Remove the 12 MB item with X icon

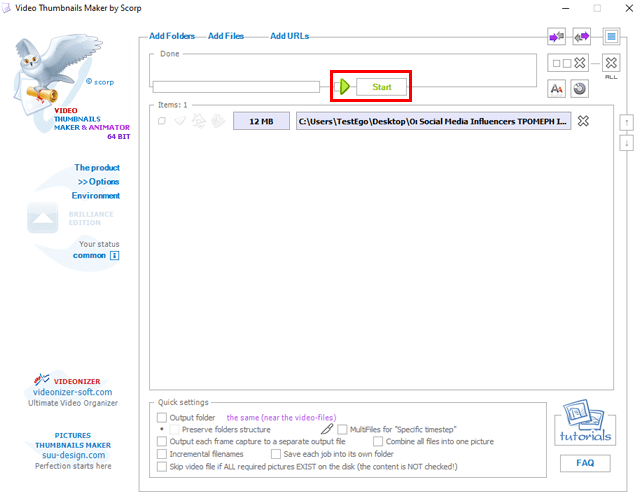click(583, 121)
